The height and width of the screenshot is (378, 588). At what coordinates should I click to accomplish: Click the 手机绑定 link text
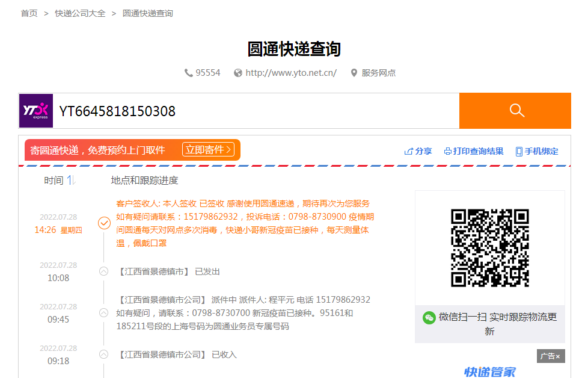coord(541,151)
